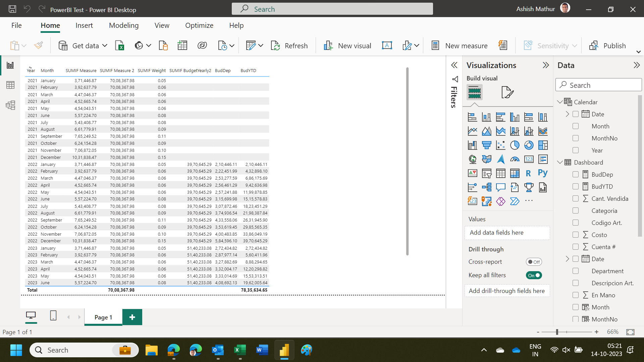
Task: Select the Q&A visual icon
Action: (500, 187)
